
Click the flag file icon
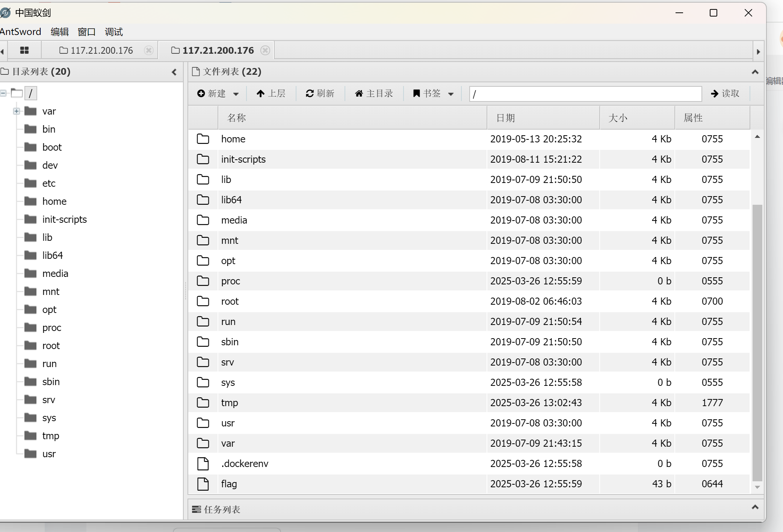click(203, 484)
